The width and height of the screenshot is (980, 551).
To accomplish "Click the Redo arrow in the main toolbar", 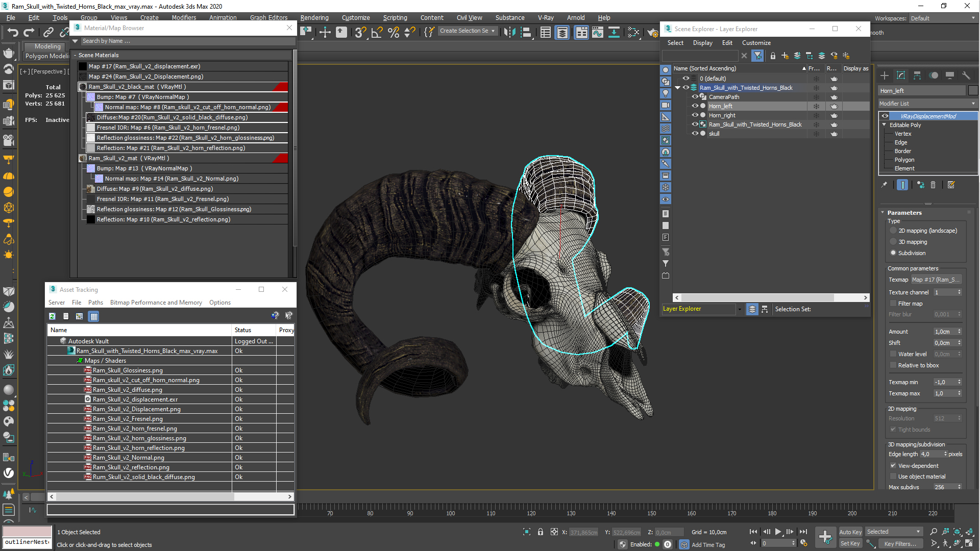I will [x=29, y=32].
